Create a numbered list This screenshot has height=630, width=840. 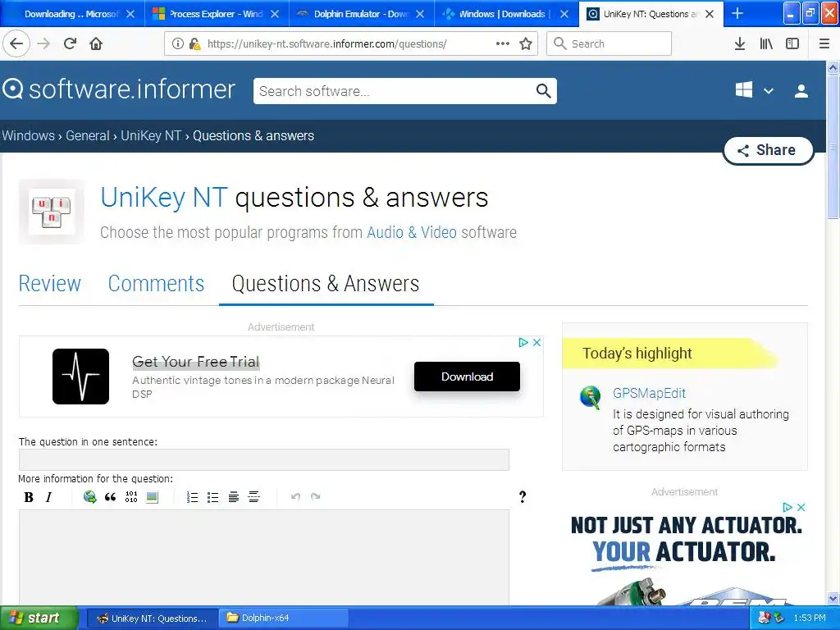coord(192,497)
